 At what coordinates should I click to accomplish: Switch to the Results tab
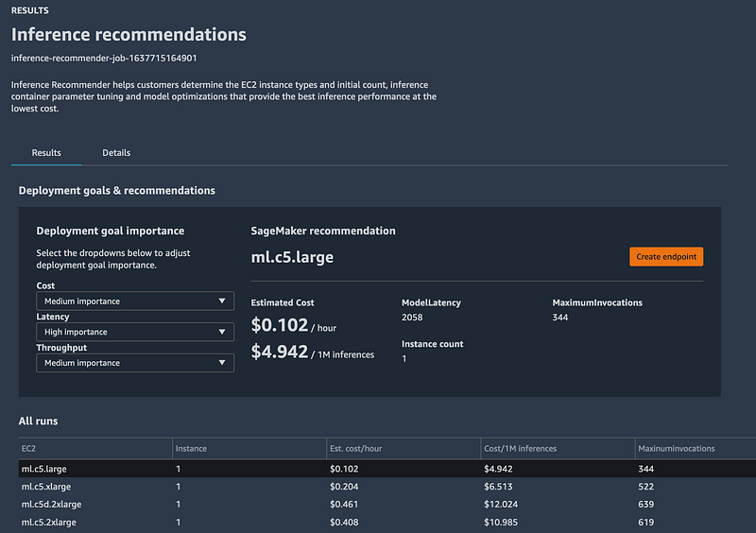[46, 152]
